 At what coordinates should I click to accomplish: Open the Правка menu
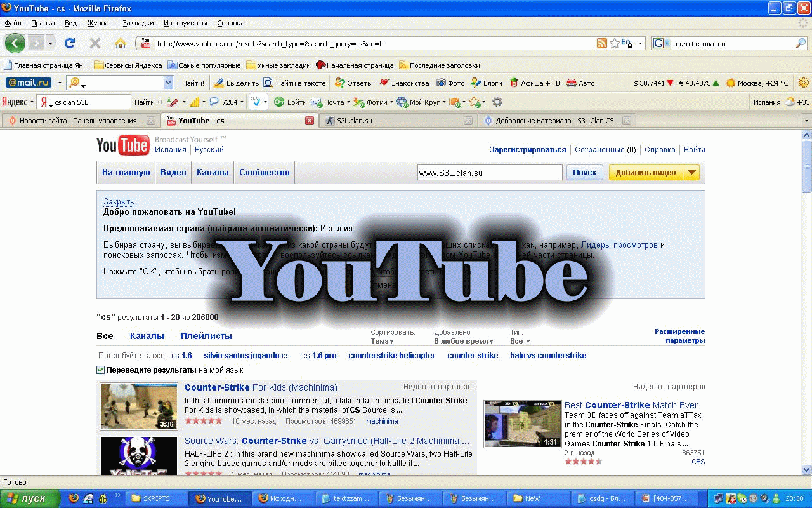coord(43,23)
